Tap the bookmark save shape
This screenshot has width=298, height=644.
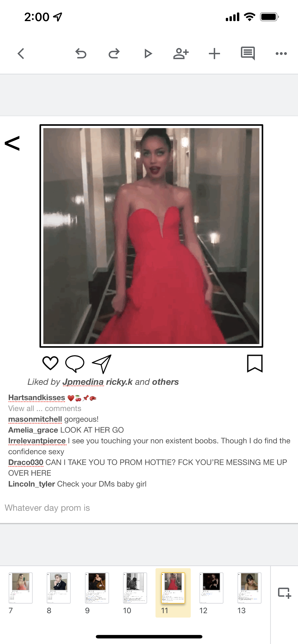pos(255,363)
